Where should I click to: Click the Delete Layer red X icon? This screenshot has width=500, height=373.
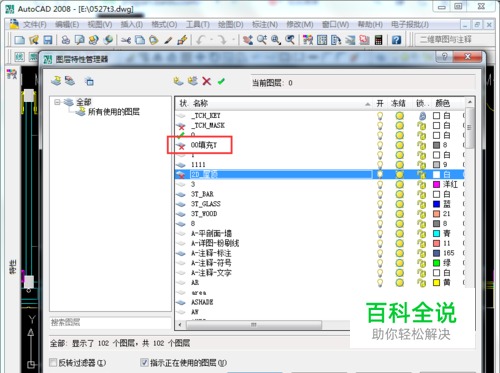[x=207, y=81]
